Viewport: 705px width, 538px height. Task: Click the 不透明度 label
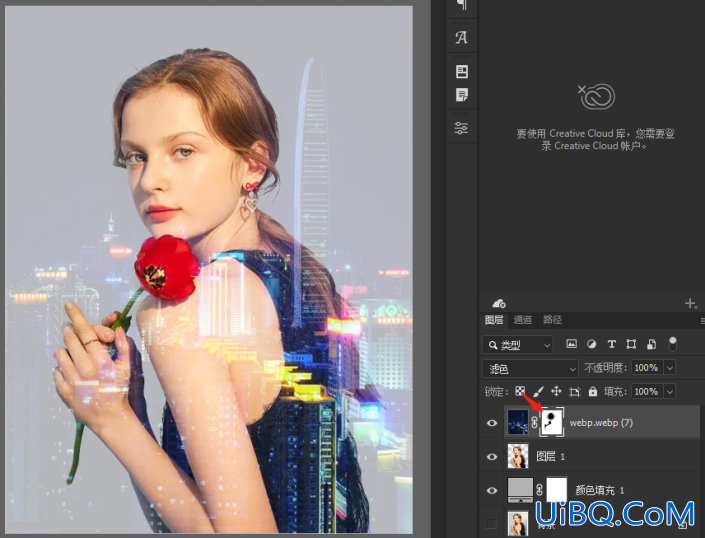click(605, 368)
